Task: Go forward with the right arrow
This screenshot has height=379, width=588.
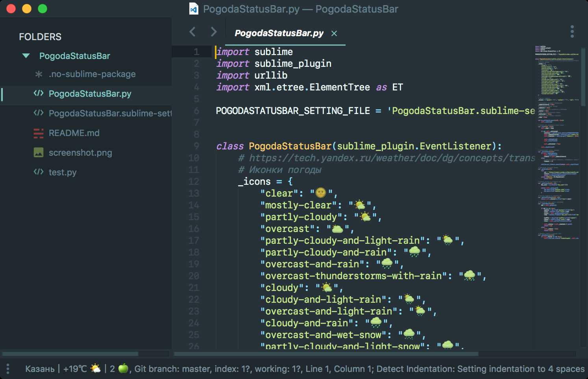Action: click(214, 32)
